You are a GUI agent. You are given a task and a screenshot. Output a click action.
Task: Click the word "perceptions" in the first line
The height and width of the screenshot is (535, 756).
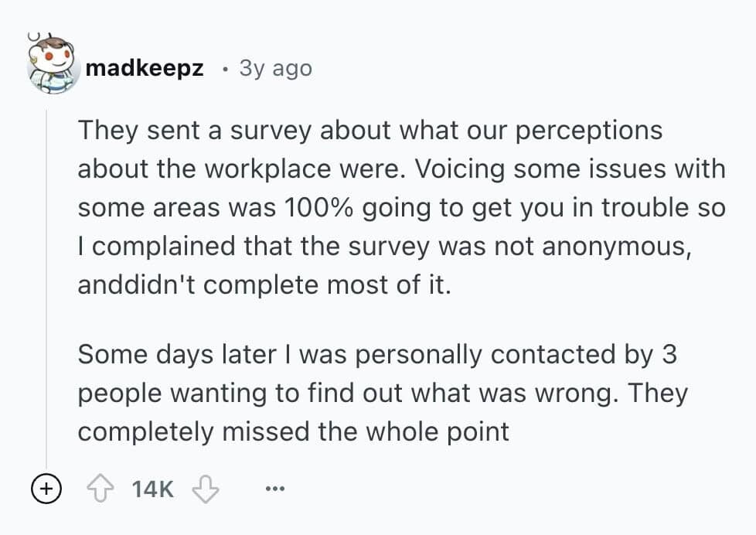click(587, 130)
